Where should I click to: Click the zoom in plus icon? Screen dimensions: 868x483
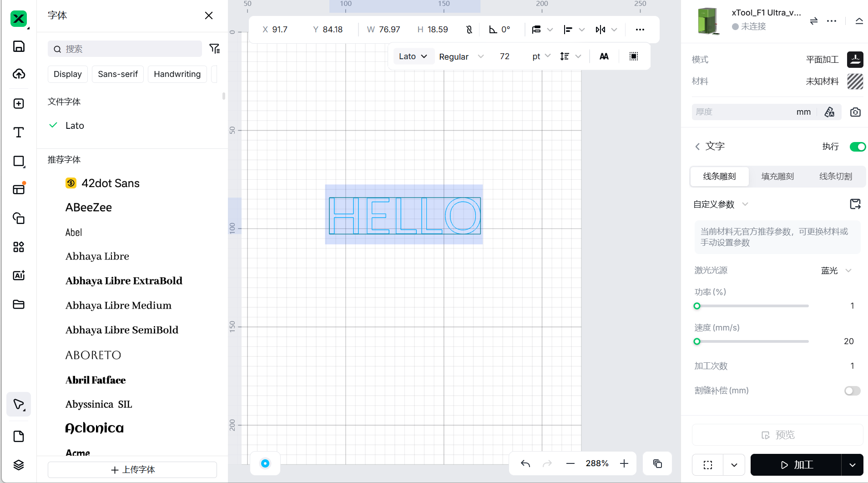pos(624,463)
